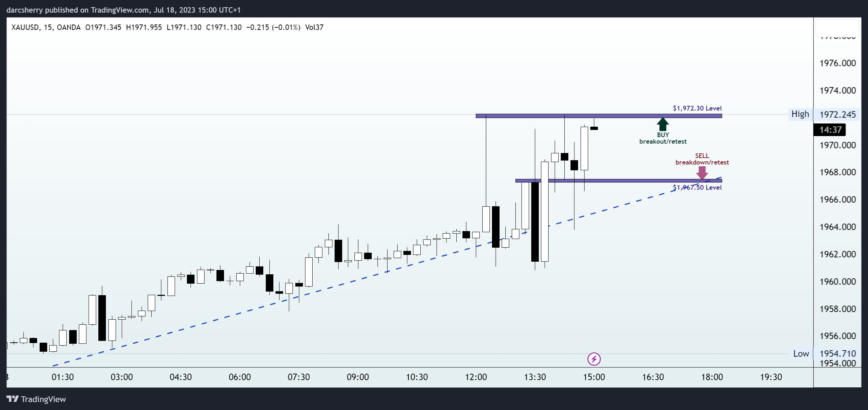Click the 14:37 countdown price tag
868x410 pixels.
tap(830, 130)
